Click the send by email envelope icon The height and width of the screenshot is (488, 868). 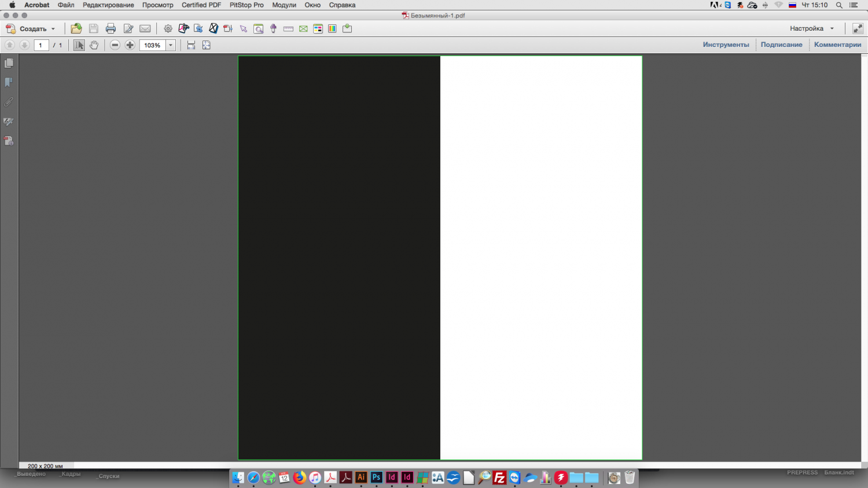point(145,28)
